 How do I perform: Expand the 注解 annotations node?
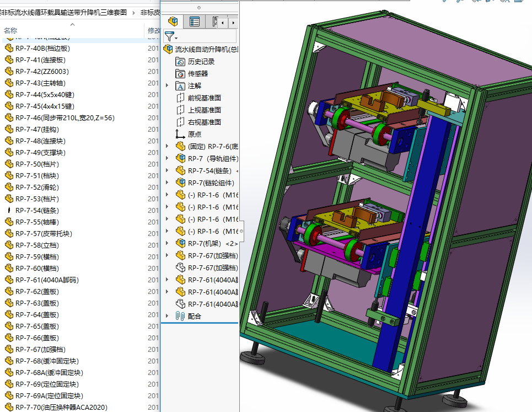pos(167,86)
